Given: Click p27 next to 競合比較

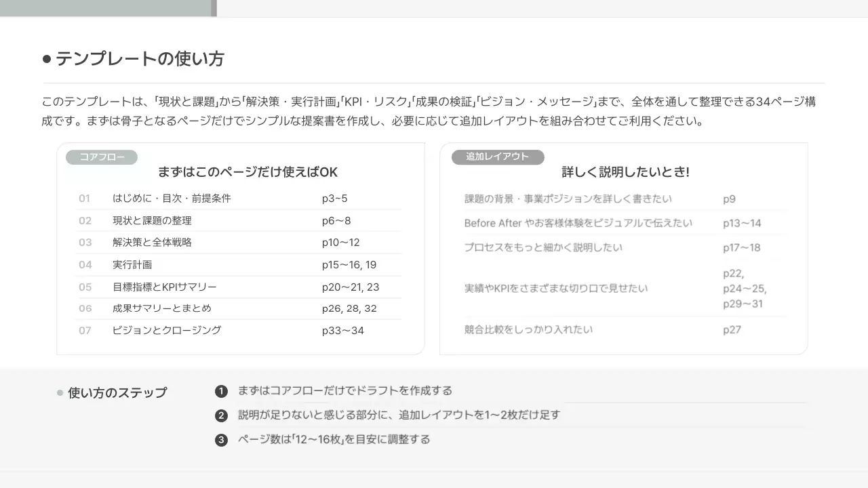Looking at the screenshot, I should point(732,330).
